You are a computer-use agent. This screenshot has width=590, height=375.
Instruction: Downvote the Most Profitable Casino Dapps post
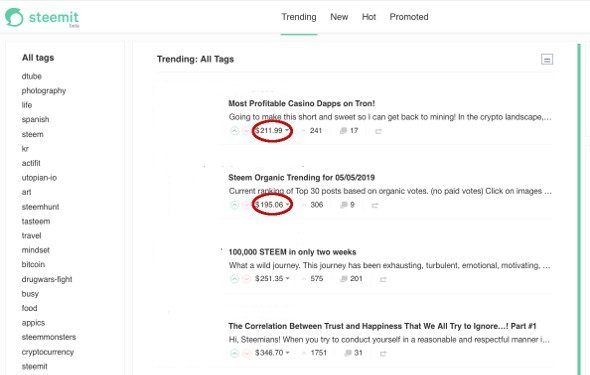[246, 131]
